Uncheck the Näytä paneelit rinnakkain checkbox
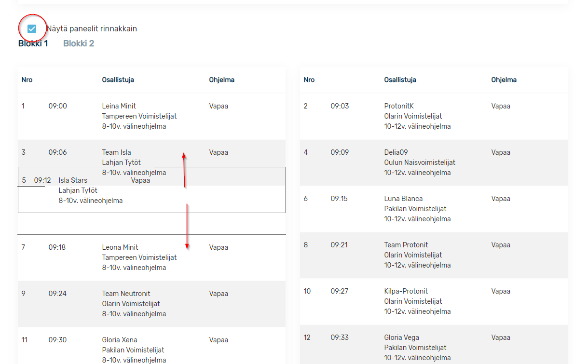The height and width of the screenshot is (364, 588). [32, 29]
